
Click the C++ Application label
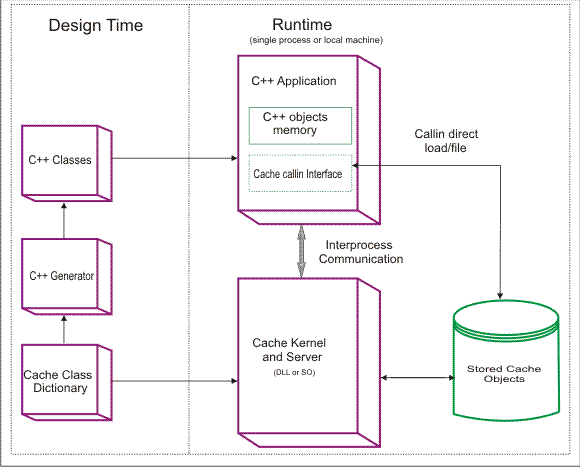coord(294,81)
